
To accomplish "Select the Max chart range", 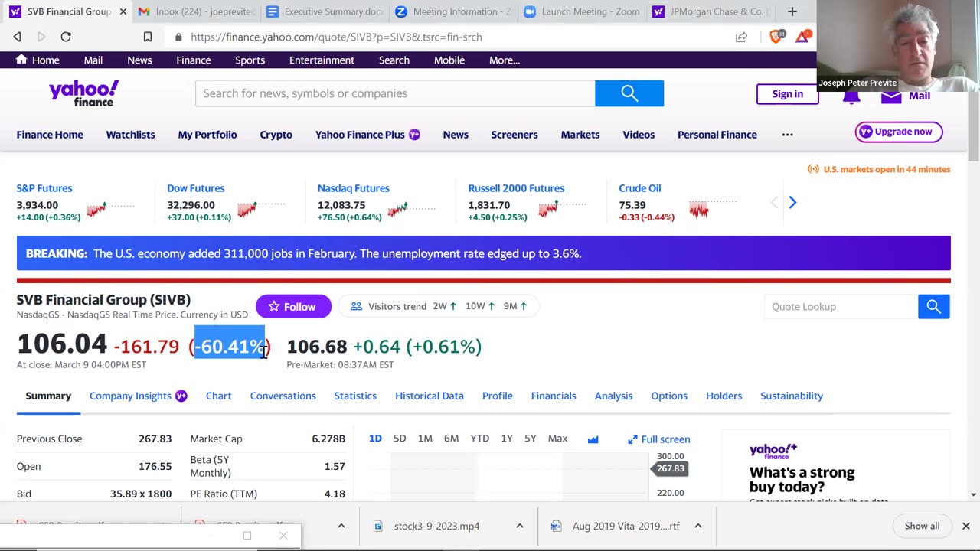I will [557, 439].
